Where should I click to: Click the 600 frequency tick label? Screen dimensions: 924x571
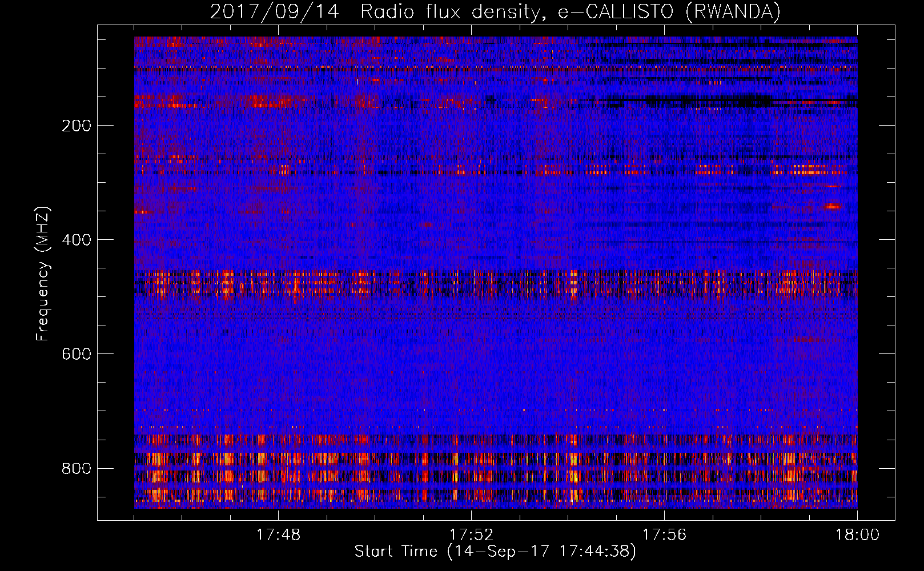coord(76,354)
